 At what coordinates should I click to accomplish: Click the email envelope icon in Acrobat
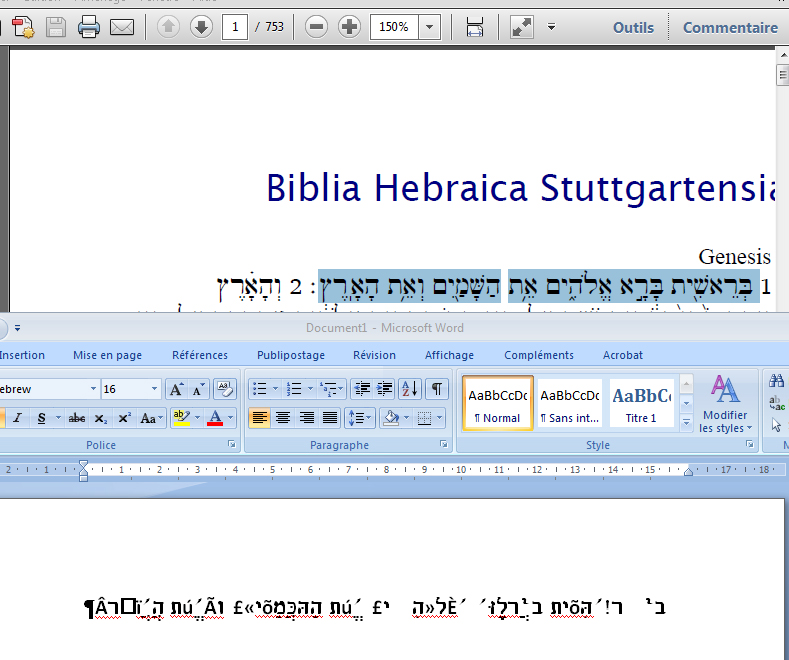[122, 27]
